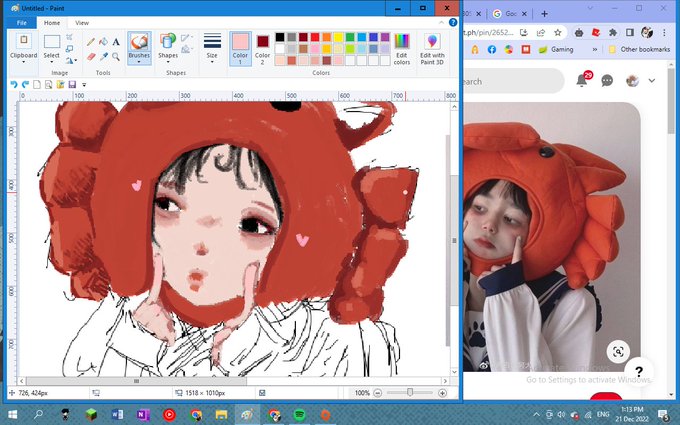Click the Facebook bookmark icon in Chrome
Viewport: 680px width, 425px height.
click(492, 49)
